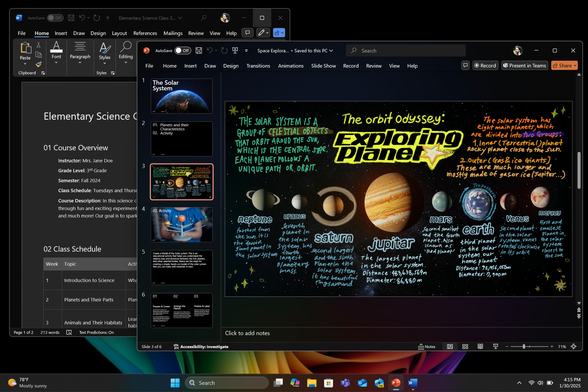This screenshot has height=392, width=588.
Task: Open Word References tab
Action: (x=145, y=33)
